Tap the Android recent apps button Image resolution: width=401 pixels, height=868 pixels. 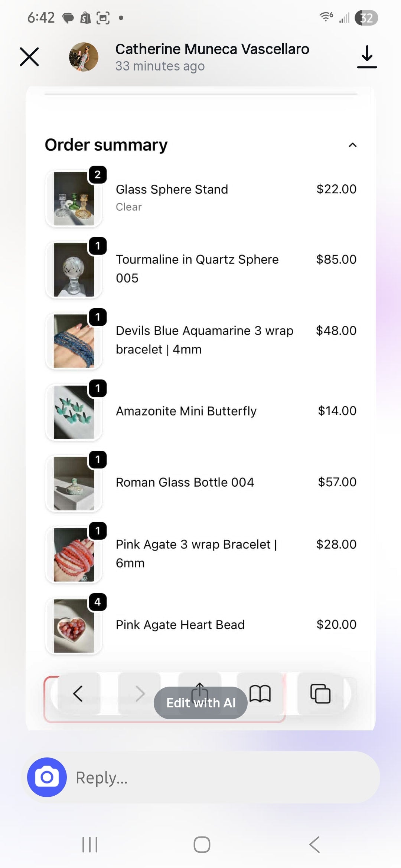[90, 845]
